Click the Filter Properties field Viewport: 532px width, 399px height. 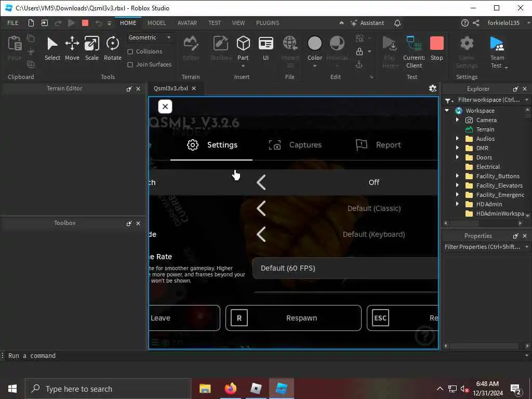[483, 247]
